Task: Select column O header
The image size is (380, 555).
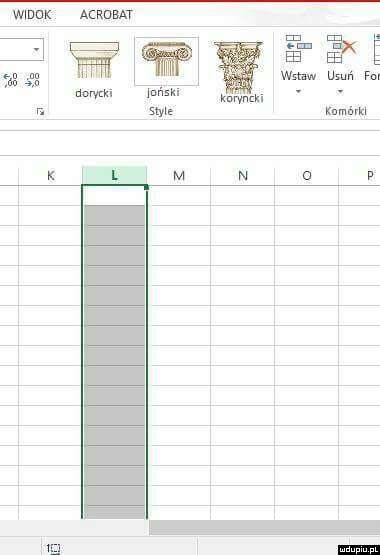Action: 307,175
